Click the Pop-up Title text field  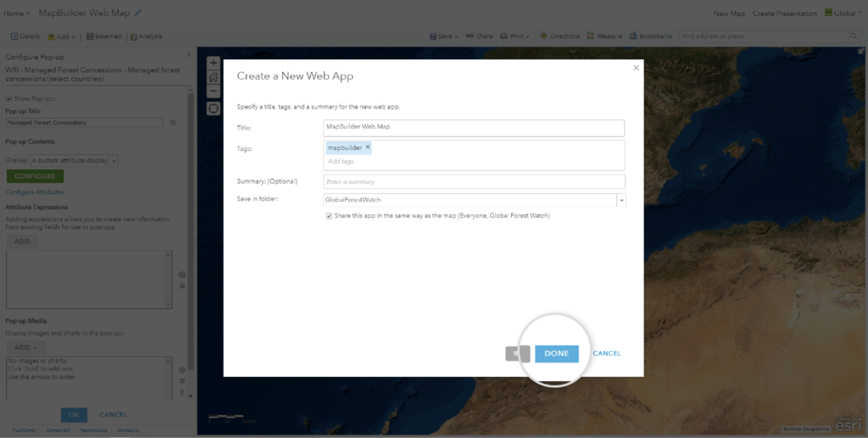tap(85, 123)
